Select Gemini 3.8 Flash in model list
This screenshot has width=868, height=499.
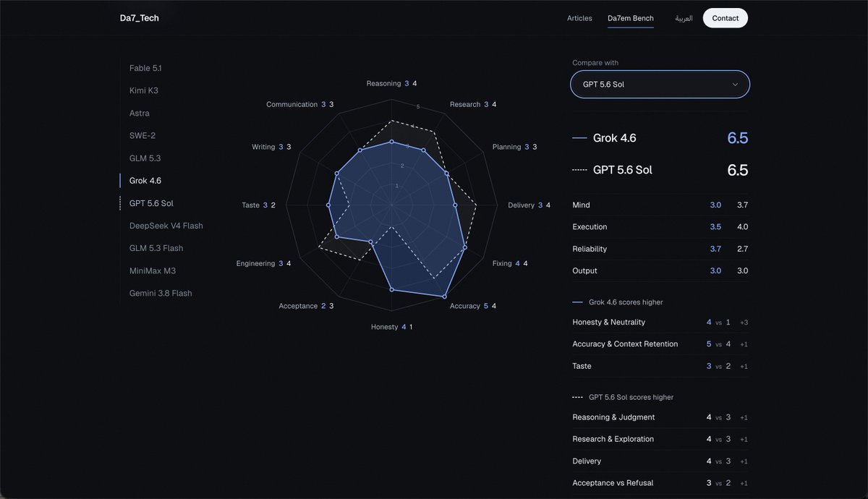(x=161, y=293)
